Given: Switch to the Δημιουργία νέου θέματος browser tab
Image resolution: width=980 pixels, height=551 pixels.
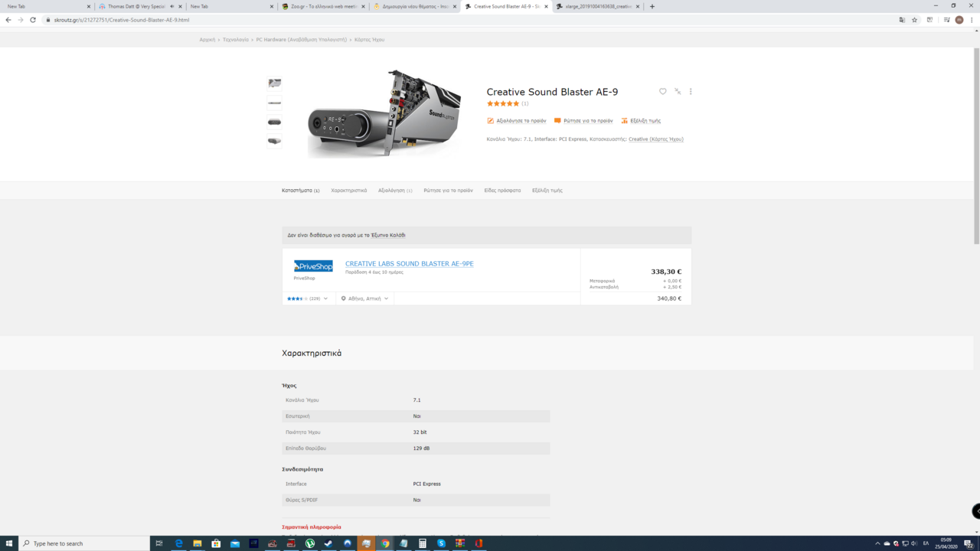Looking at the screenshot, I should click(x=413, y=6).
